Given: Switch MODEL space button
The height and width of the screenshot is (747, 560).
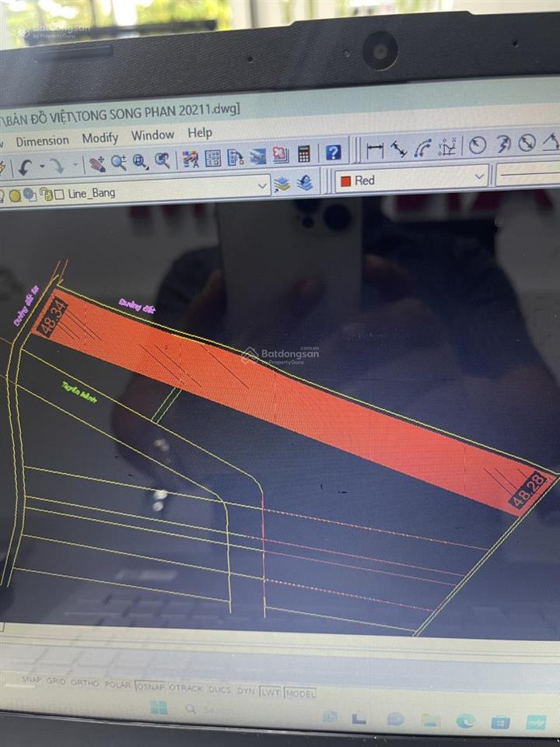Looking at the screenshot, I should point(300,693).
